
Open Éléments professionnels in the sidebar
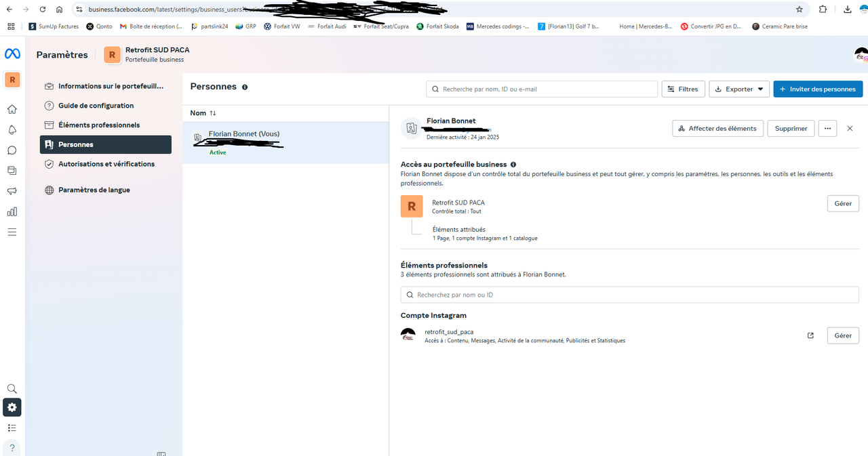106,125
